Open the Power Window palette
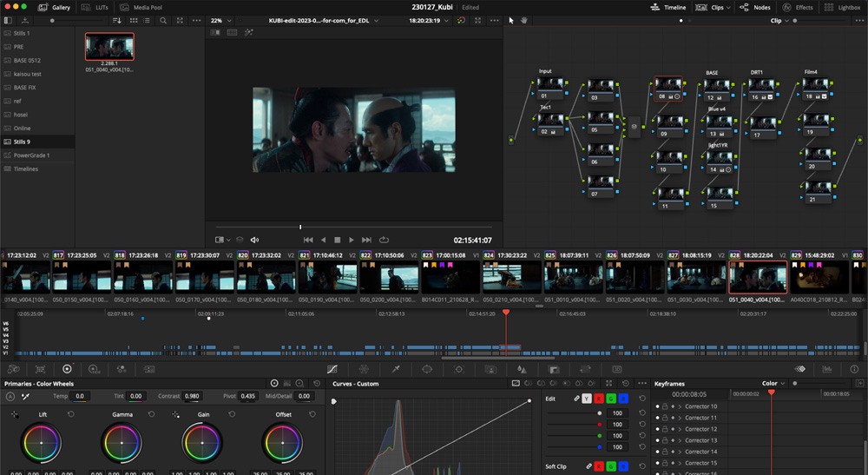 click(426, 369)
